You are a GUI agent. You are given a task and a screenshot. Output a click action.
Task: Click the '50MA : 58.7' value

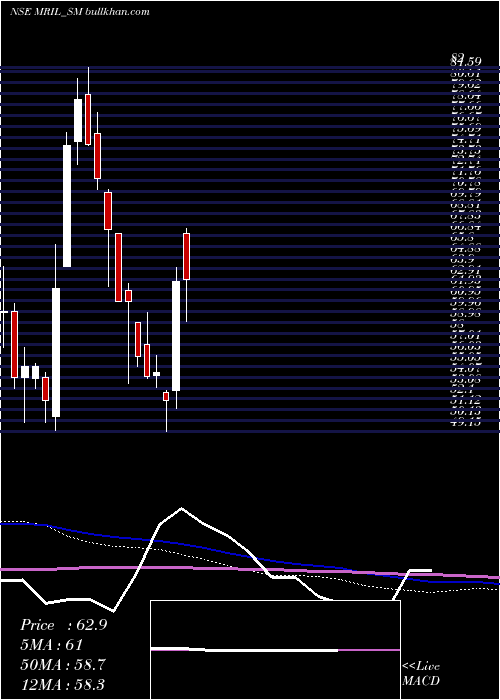coord(63,665)
